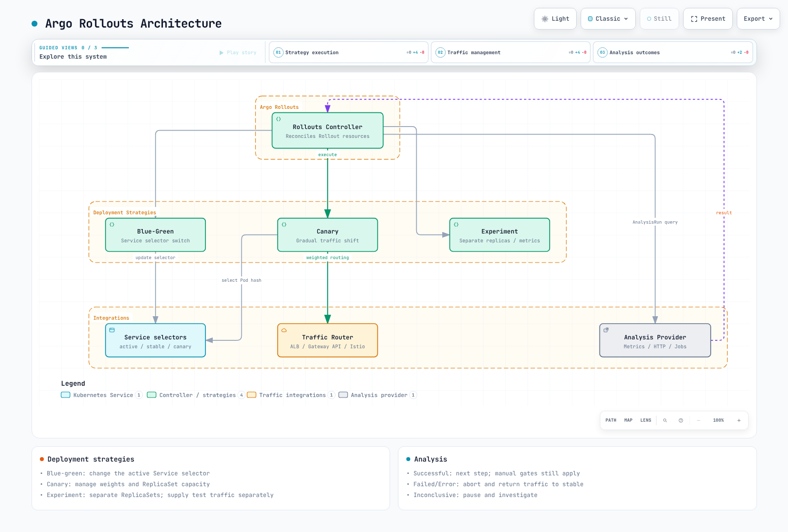Click the 'Argo Rollouts Architecture' page title
This screenshot has width=788, height=532.
133,24
